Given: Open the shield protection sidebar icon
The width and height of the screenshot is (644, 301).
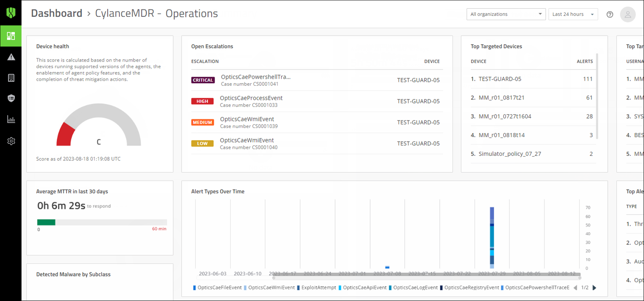Looking at the screenshot, I should pos(11,98).
